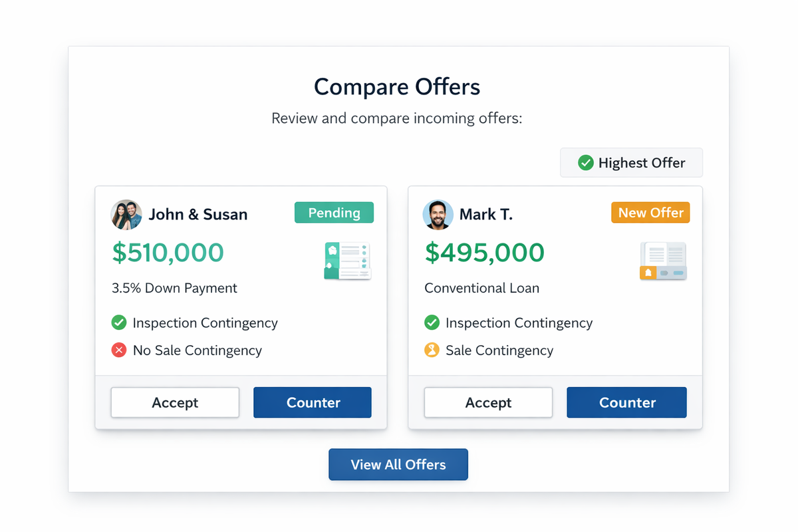The height and width of the screenshot is (532, 798).
Task: Open View All Offers
Action: 398,464
